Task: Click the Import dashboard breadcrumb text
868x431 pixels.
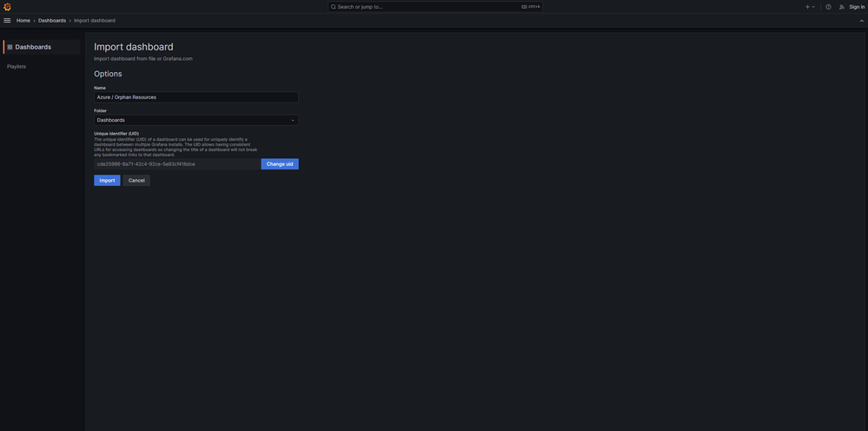Action: pos(95,21)
